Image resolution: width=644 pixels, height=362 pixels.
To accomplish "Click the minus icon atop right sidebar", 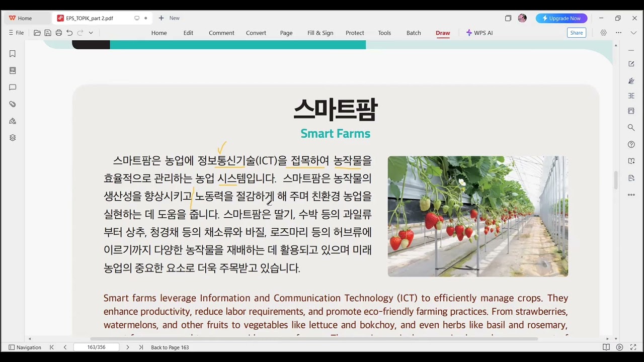I will coord(631,50).
